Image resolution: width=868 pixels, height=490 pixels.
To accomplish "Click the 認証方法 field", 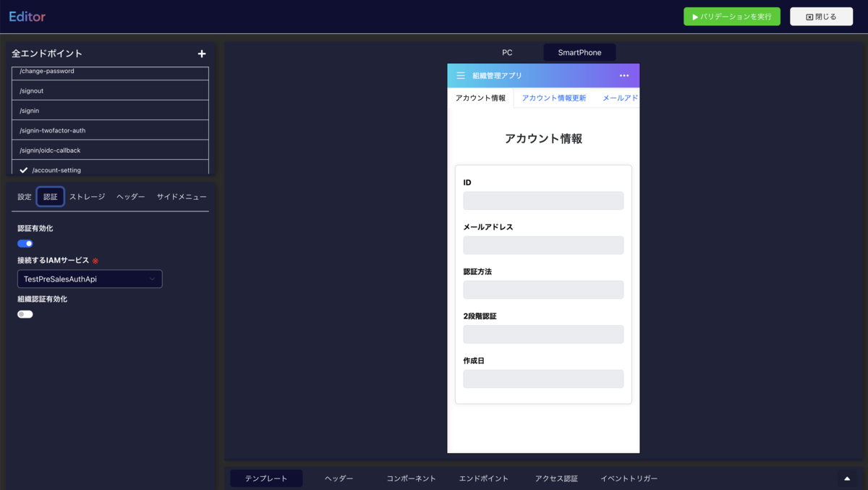I will (543, 290).
